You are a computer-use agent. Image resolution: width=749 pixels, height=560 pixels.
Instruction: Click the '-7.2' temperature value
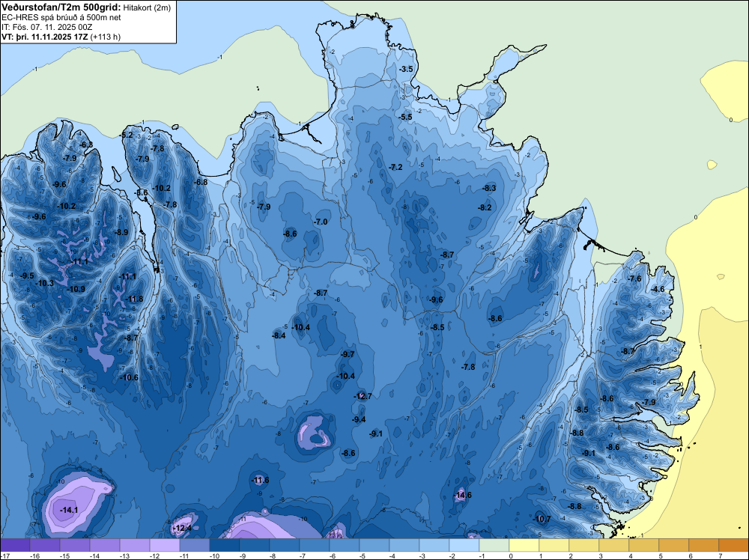[395, 167]
